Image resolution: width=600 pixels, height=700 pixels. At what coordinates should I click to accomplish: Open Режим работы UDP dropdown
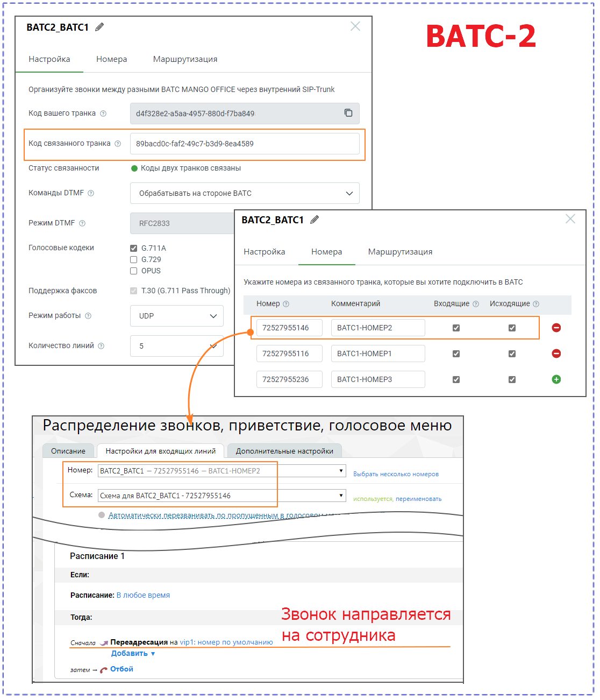click(177, 316)
